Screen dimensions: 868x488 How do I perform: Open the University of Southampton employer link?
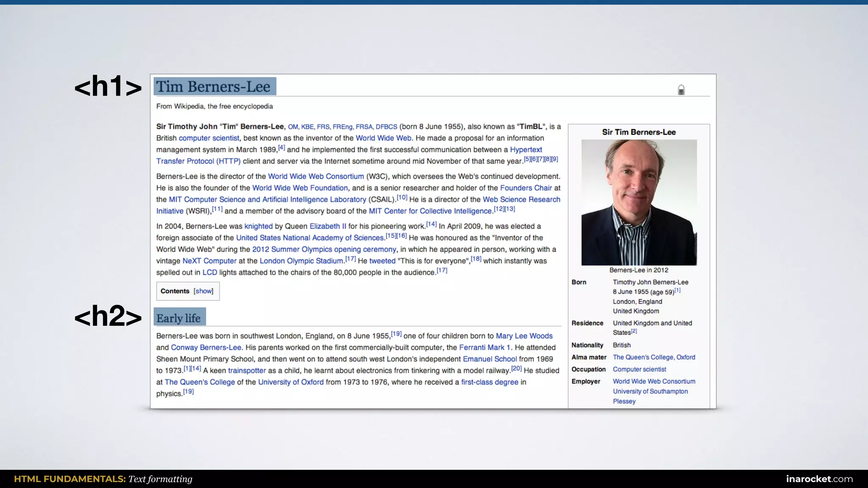(650, 391)
